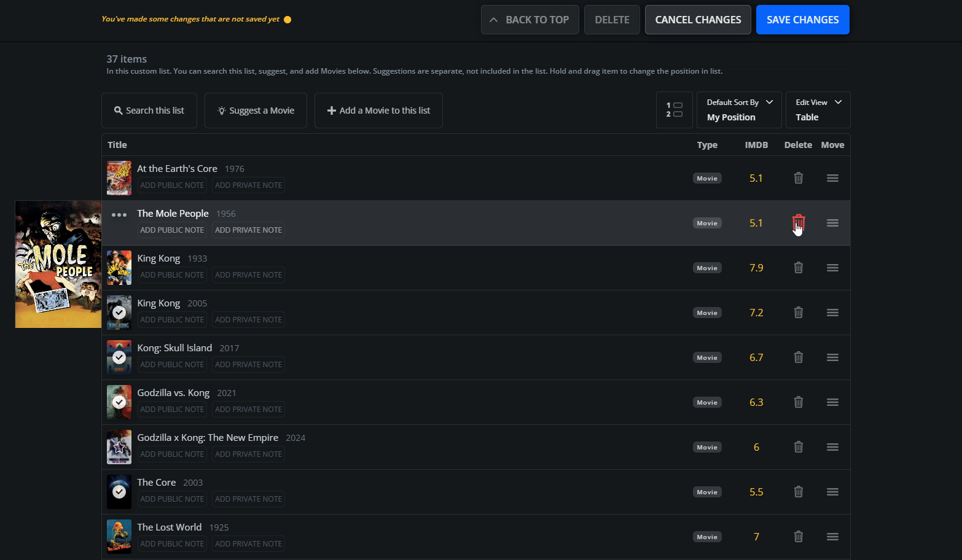Click Back to Top chevron button
Screen dimensions: 962x560
[530, 20]
